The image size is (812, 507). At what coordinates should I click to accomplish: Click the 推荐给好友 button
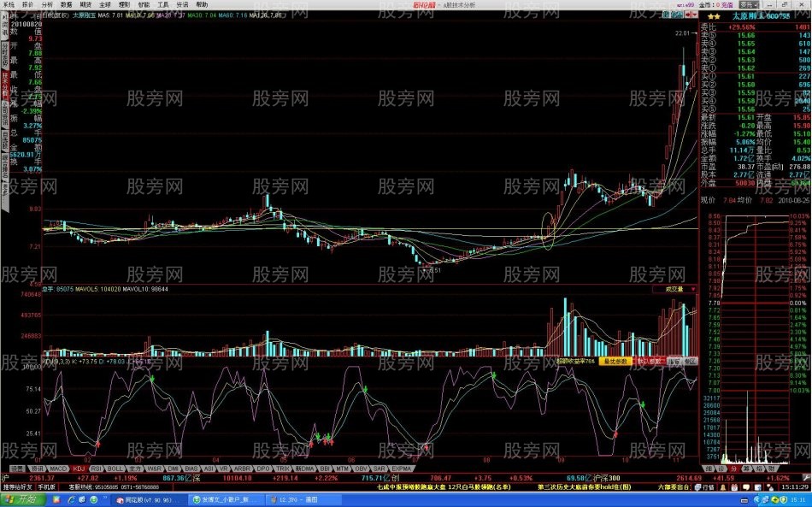tap(18, 487)
